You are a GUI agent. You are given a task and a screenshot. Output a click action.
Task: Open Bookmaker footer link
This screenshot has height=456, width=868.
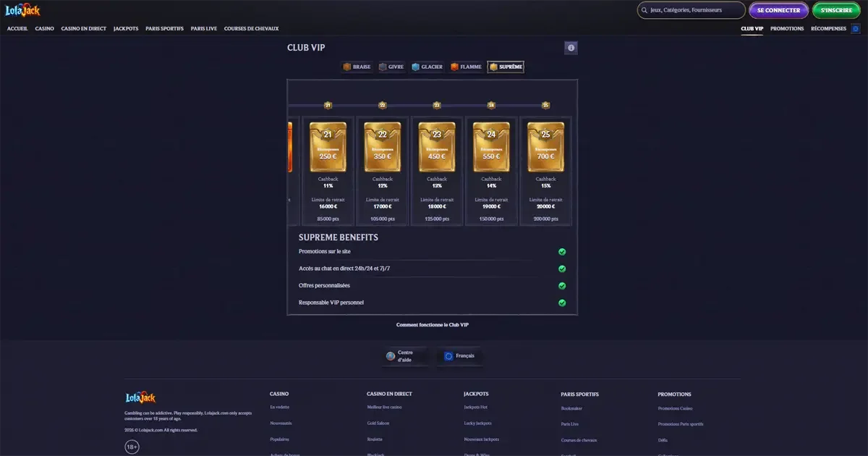point(571,408)
